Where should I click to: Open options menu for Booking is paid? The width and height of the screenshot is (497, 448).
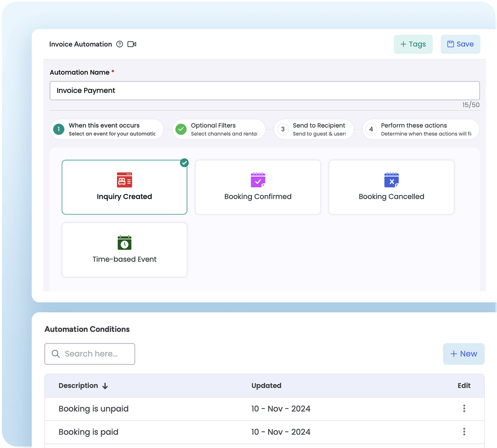(464, 432)
